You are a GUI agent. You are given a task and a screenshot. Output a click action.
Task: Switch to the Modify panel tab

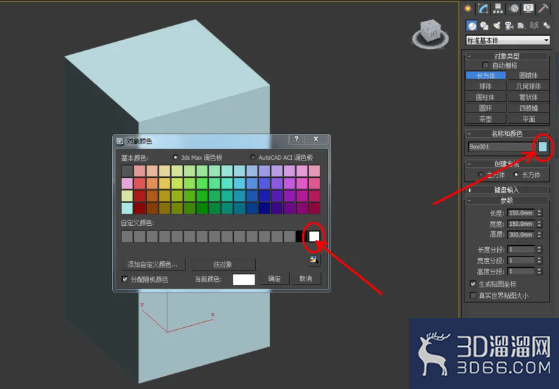coord(483,8)
